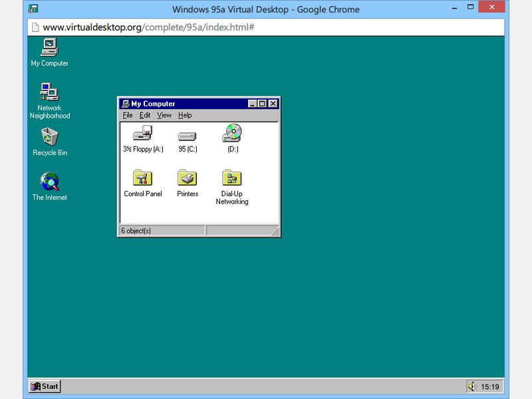This screenshot has width=532, height=399.
Task: Select the (D:) CD-ROM drive icon
Action: click(232, 132)
